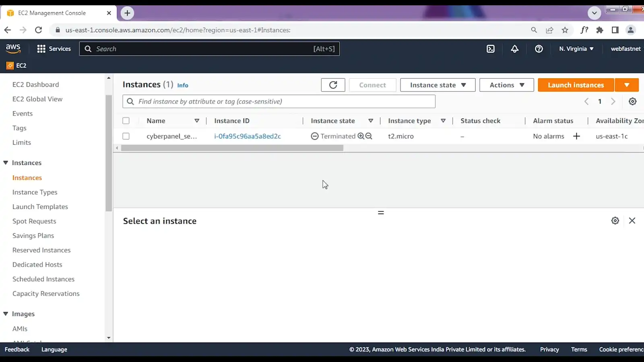Open the browser extensions puzzle icon
This screenshot has height=362, width=644.
pos(600,30)
